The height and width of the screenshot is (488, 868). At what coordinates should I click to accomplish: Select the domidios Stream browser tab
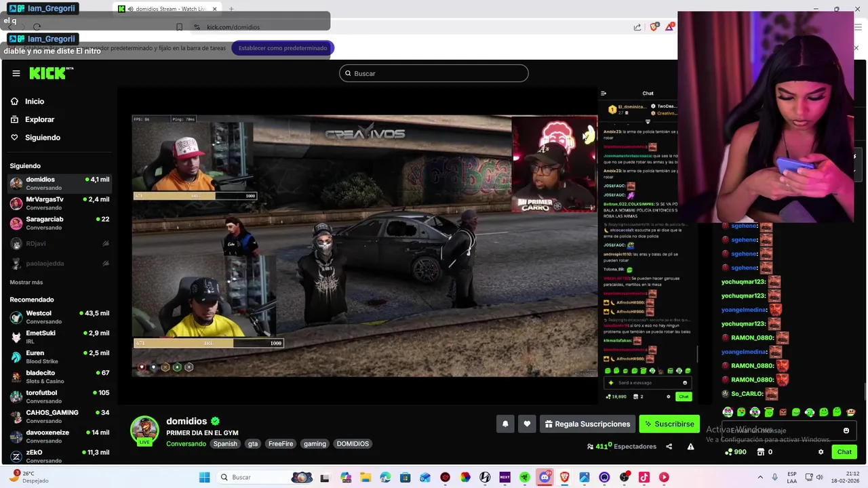[166, 9]
